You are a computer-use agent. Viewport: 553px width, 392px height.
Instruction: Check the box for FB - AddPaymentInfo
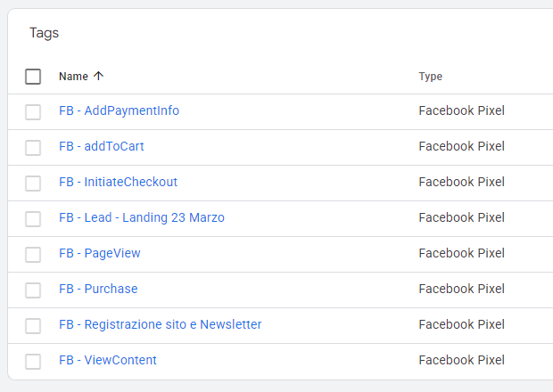pyautogui.click(x=33, y=112)
